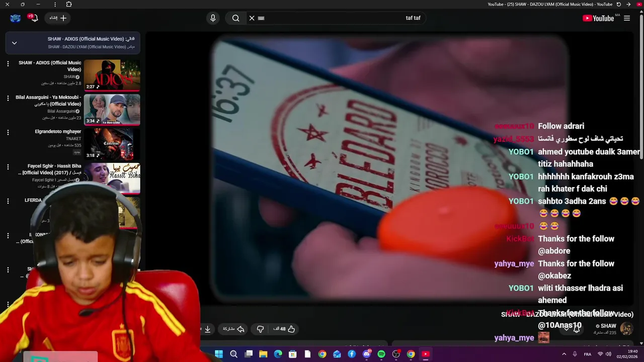Open title Elgrandetoto mghayer
This screenshot has height=362, width=644.
pos(58,132)
